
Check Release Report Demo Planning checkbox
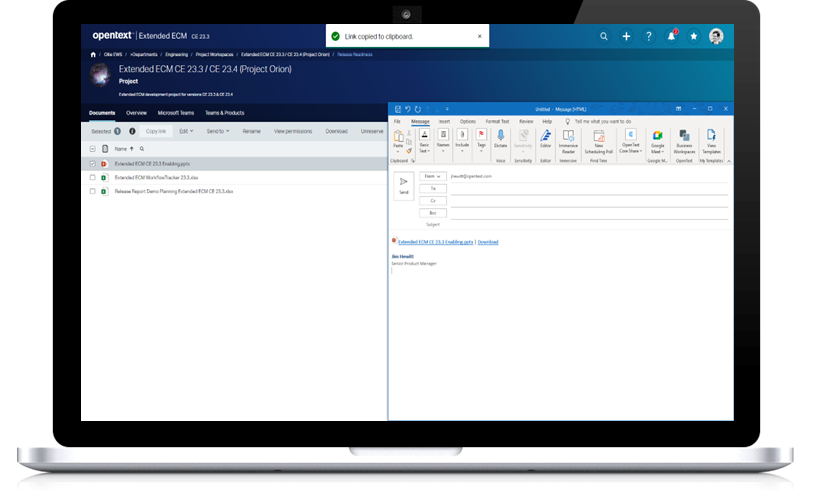[92, 191]
